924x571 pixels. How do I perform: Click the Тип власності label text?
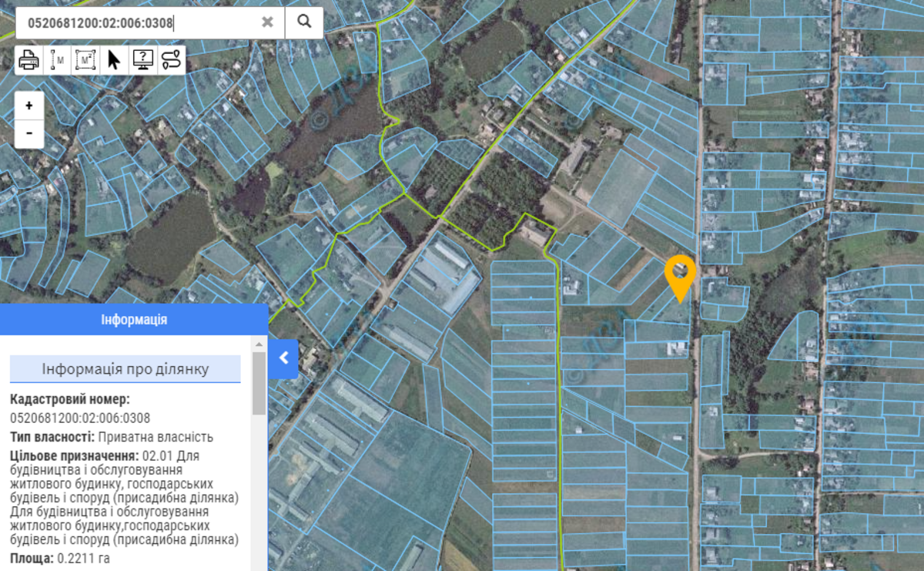[x=52, y=438]
